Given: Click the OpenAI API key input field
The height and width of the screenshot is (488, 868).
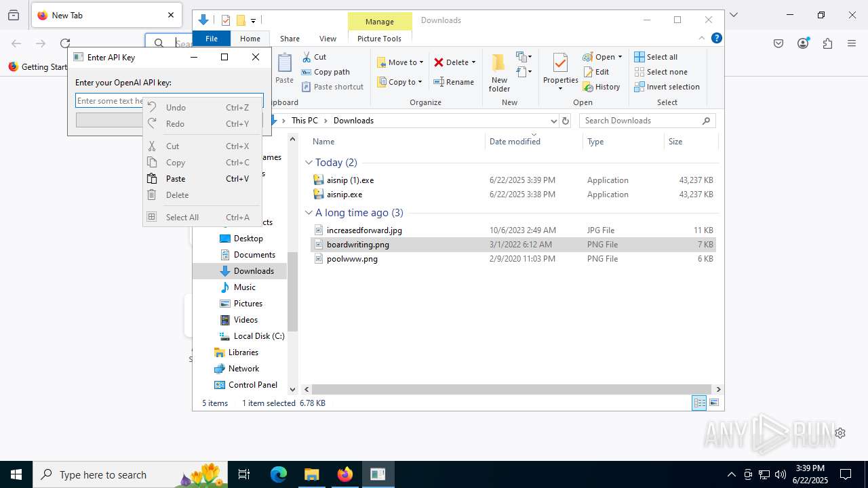Looking at the screenshot, I should tap(169, 101).
